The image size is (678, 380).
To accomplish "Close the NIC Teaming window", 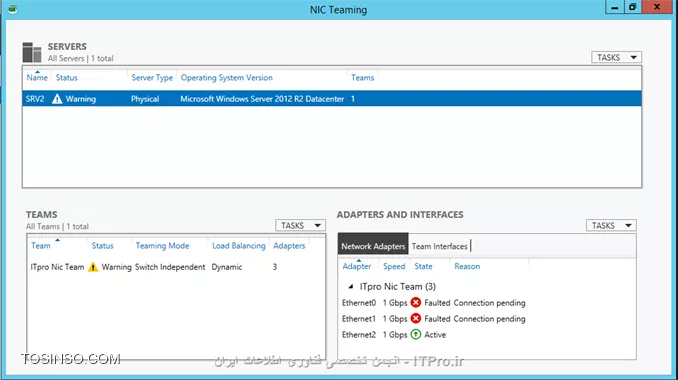I will [657, 7].
